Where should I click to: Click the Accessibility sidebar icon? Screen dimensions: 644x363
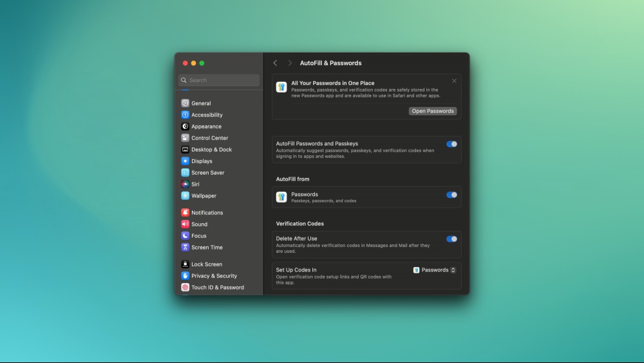point(185,115)
